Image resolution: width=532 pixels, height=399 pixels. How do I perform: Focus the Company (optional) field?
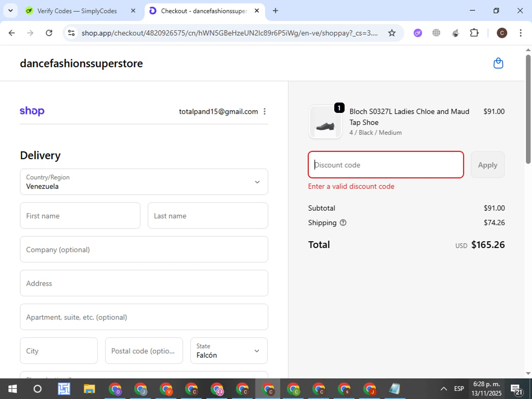click(x=144, y=249)
